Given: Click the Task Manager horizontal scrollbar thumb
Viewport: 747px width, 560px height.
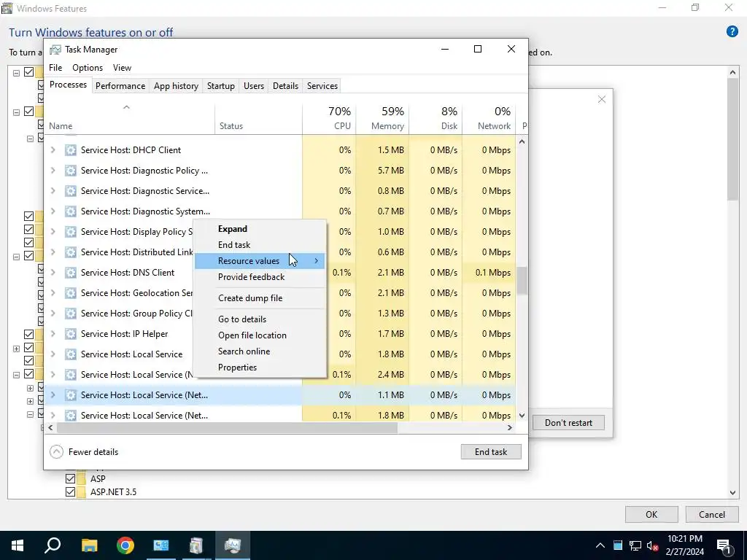Looking at the screenshot, I should [x=227, y=427].
